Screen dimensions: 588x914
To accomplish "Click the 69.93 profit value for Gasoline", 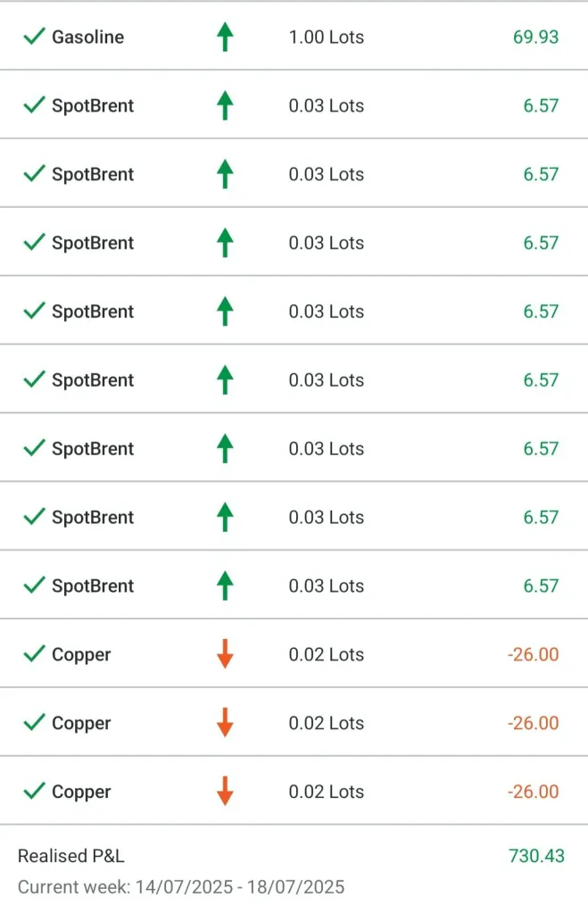I will [535, 37].
